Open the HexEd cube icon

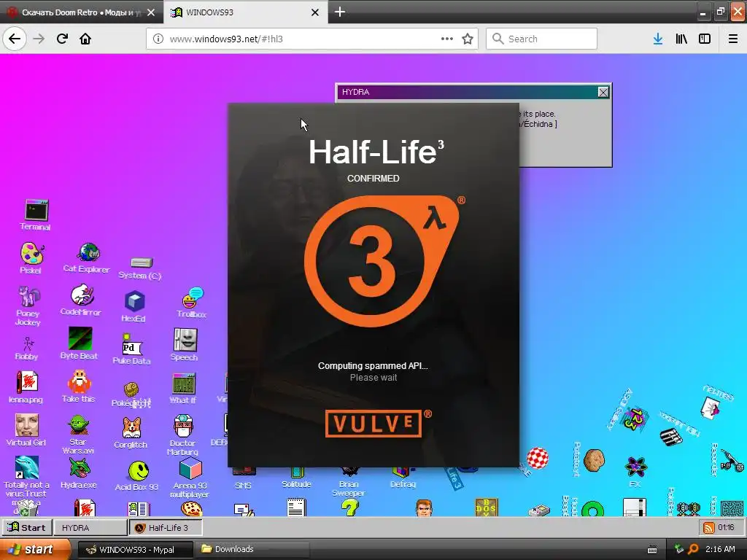tap(134, 307)
